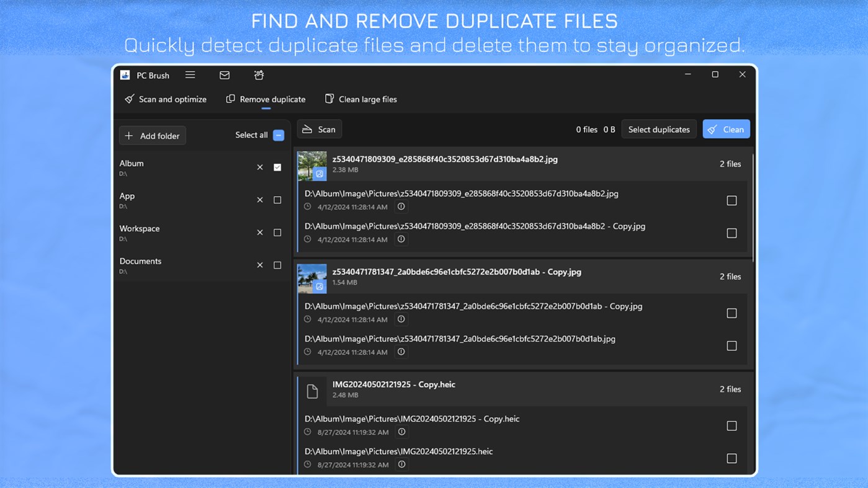868x488 pixels.
Task: Click the info icon next to IMG20240502121925.heic
Action: 401,464
